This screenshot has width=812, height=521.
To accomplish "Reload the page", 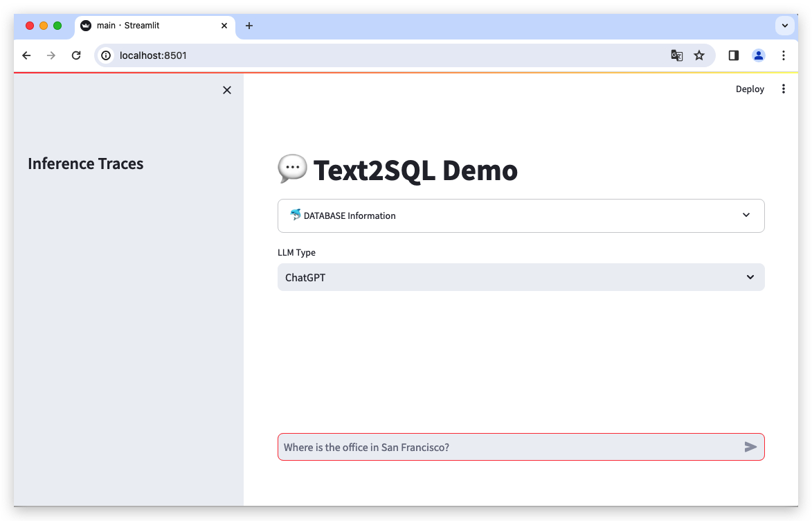I will 76,55.
